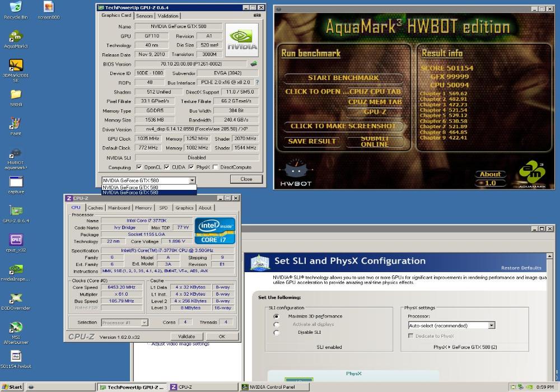Launch Paint desktop shortcut

[x=16, y=127]
